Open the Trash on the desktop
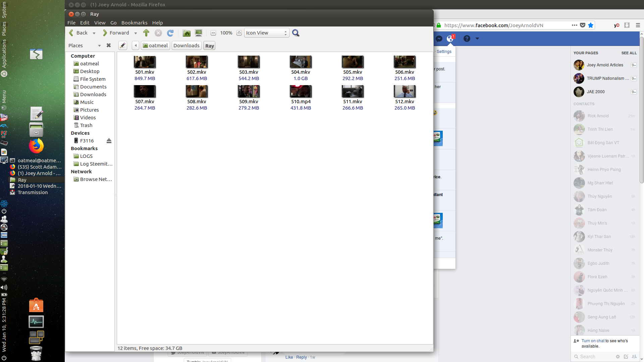Image resolution: width=644 pixels, height=362 pixels. (x=36, y=353)
